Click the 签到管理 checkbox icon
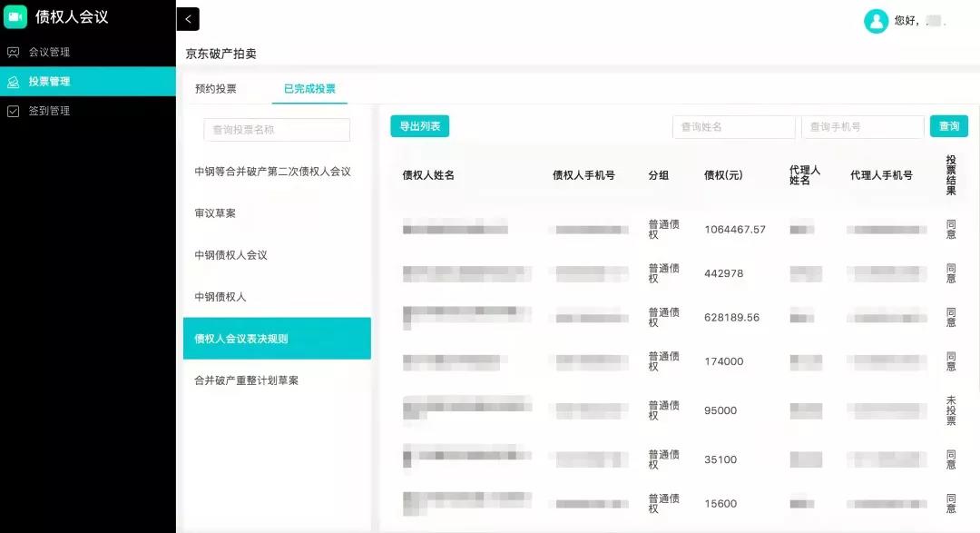The height and width of the screenshot is (533, 980). (13, 111)
